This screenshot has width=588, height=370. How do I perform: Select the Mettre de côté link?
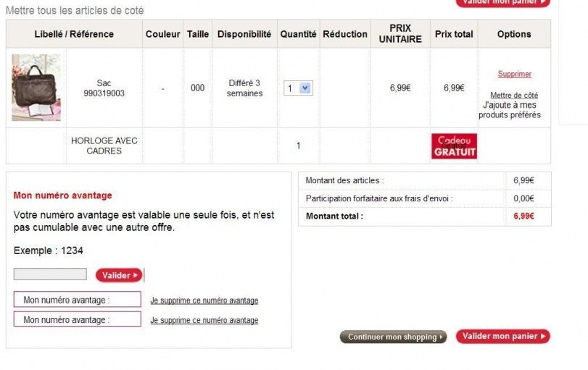514,96
